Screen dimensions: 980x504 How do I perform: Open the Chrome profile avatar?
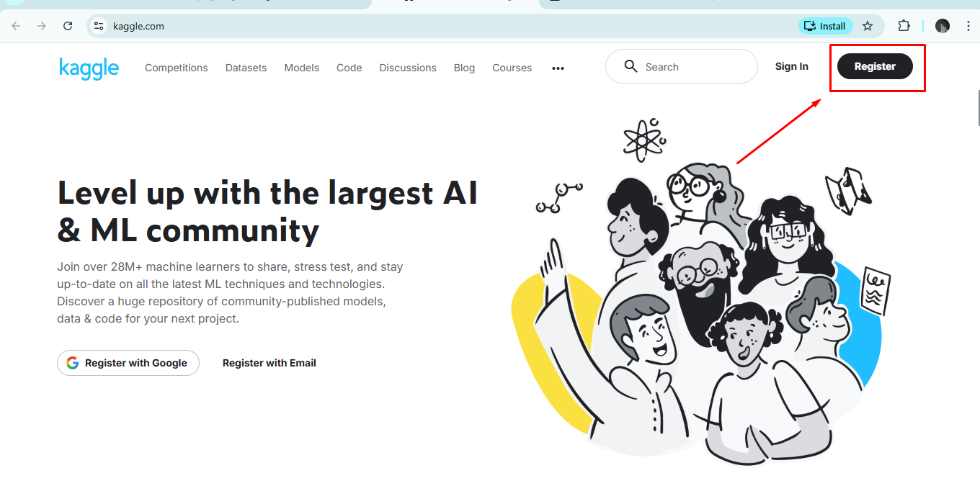[x=942, y=26]
